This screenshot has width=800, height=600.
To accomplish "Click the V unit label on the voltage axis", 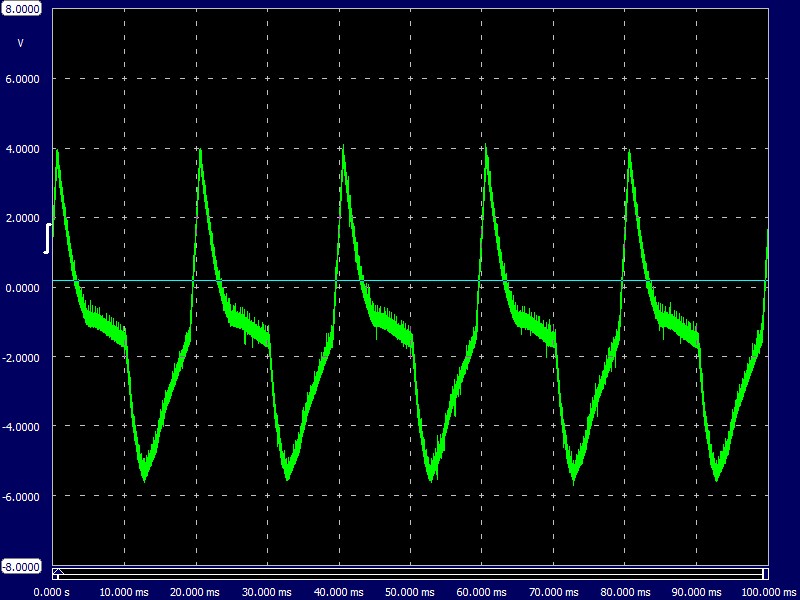I will [x=20, y=44].
